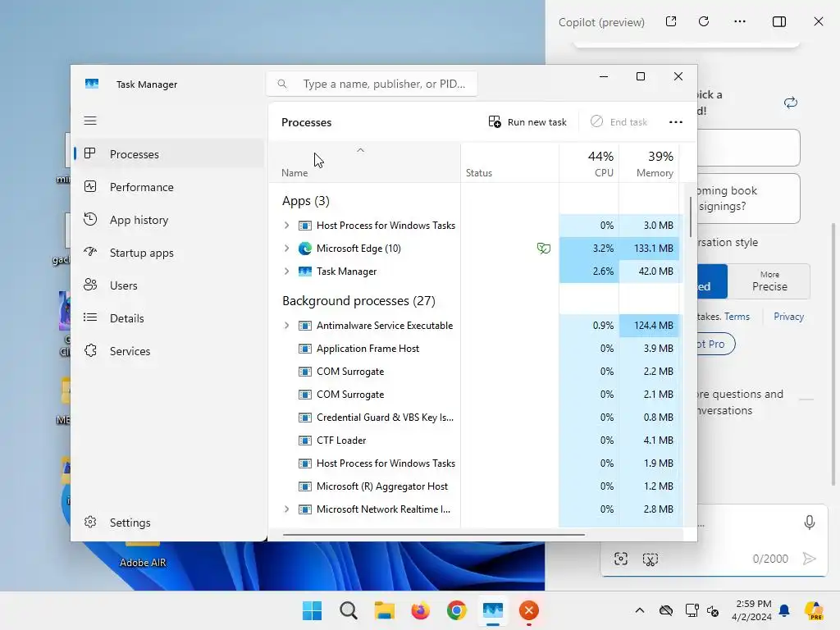
Task: Open the Users page
Action: [x=169, y=285]
